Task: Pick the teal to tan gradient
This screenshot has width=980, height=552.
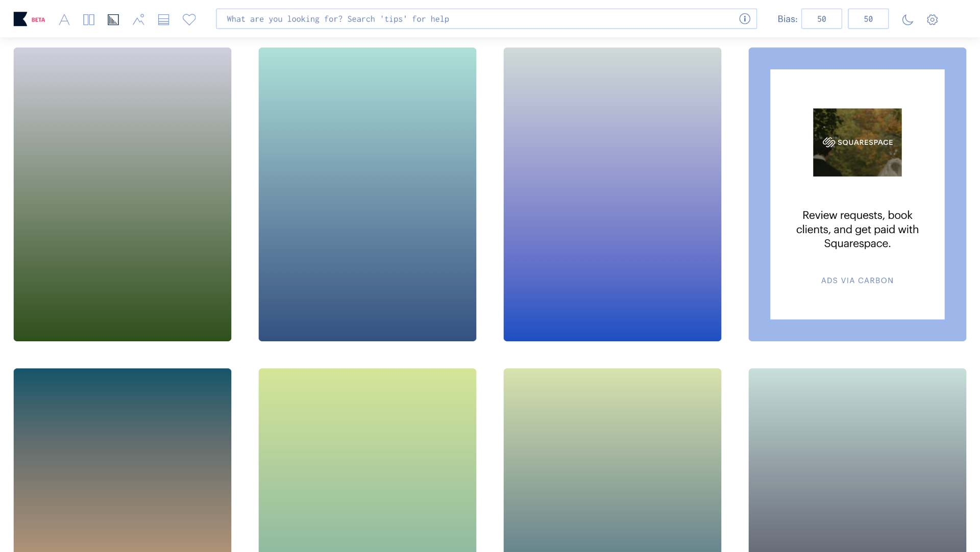Action: pos(122,459)
